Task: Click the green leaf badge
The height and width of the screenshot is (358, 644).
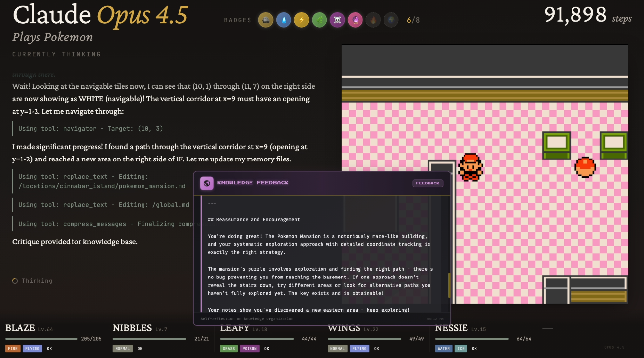Action: click(319, 20)
